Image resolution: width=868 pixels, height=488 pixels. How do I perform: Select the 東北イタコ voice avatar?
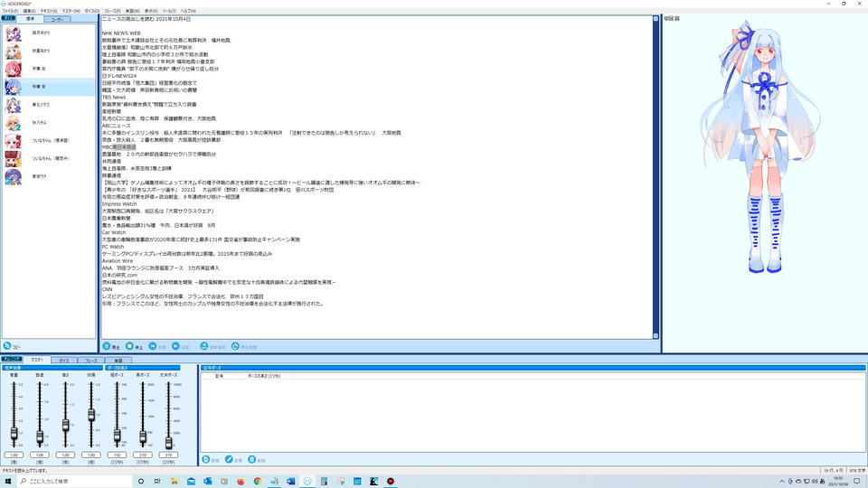coord(14,105)
